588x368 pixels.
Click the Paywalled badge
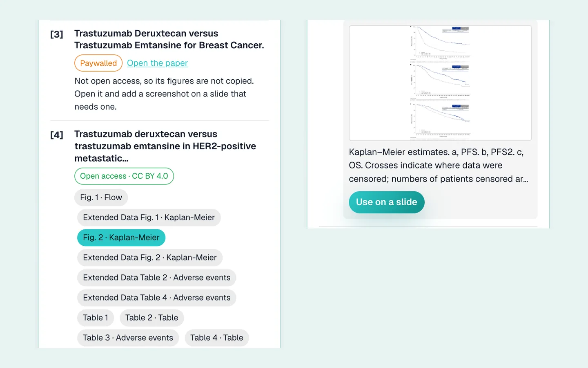[98, 63]
